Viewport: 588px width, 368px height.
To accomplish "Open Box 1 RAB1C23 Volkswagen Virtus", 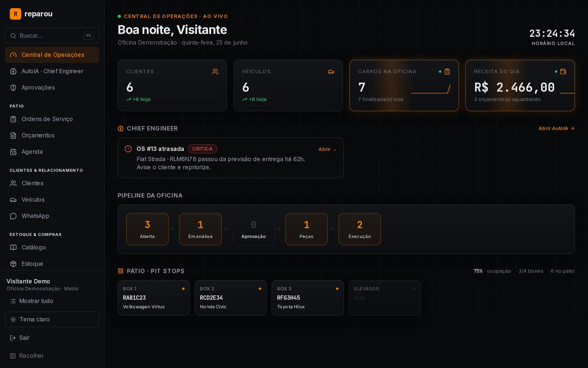I will coord(154,298).
